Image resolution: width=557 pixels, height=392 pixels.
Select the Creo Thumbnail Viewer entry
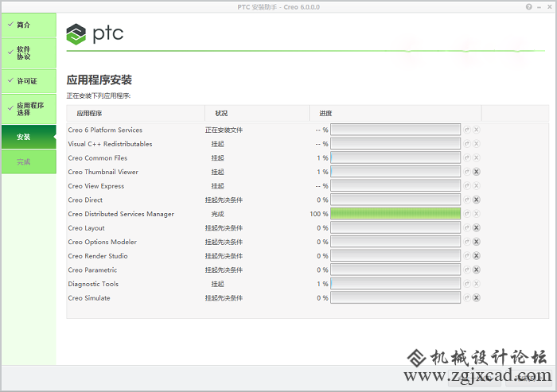103,172
